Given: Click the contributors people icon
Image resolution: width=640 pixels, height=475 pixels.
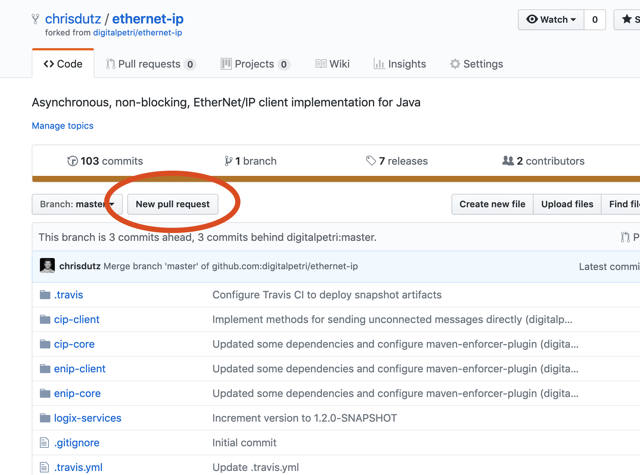Looking at the screenshot, I should tap(507, 161).
